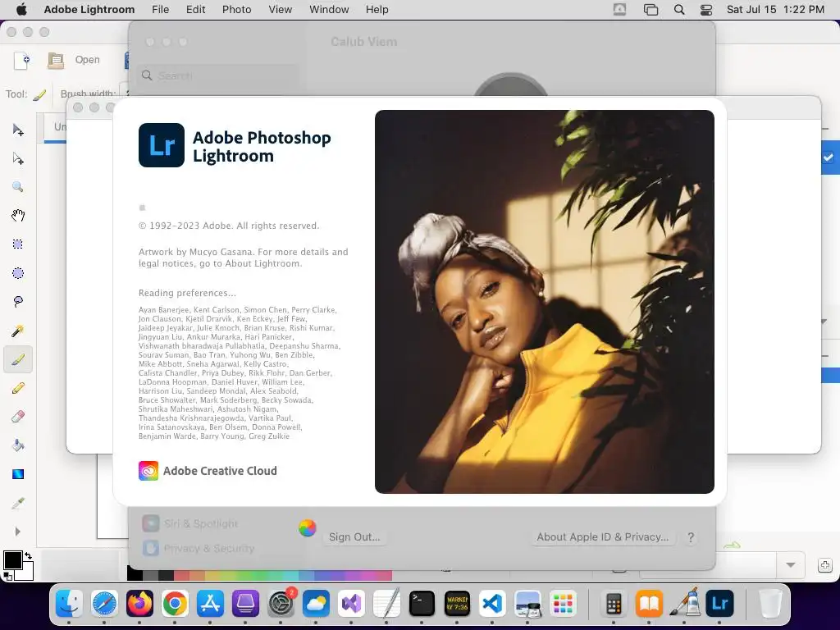Click the new document icon in toolbar
The image size is (840, 630).
click(21, 60)
